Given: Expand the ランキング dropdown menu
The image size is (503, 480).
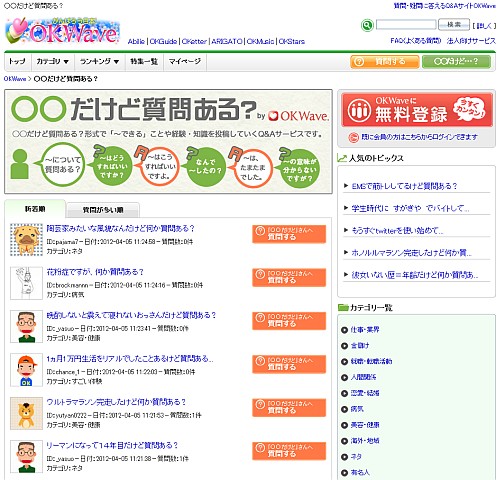Looking at the screenshot, I should point(100,62).
